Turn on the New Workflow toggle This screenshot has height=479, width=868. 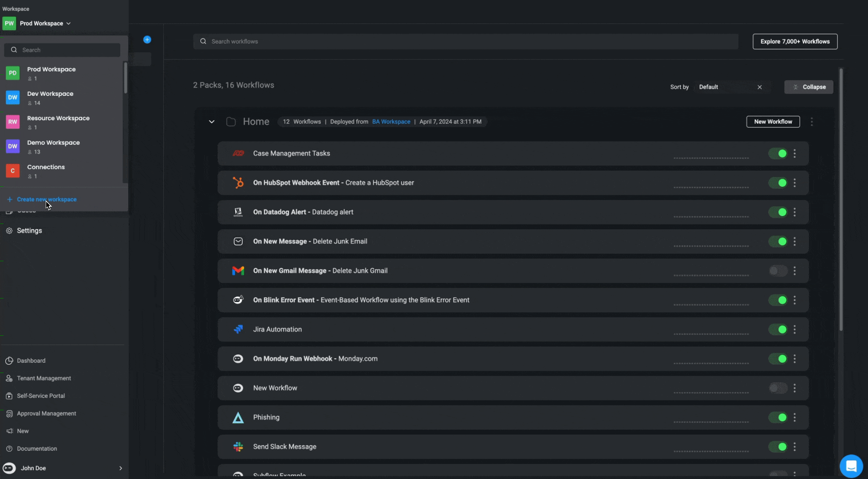pos(777,388)
